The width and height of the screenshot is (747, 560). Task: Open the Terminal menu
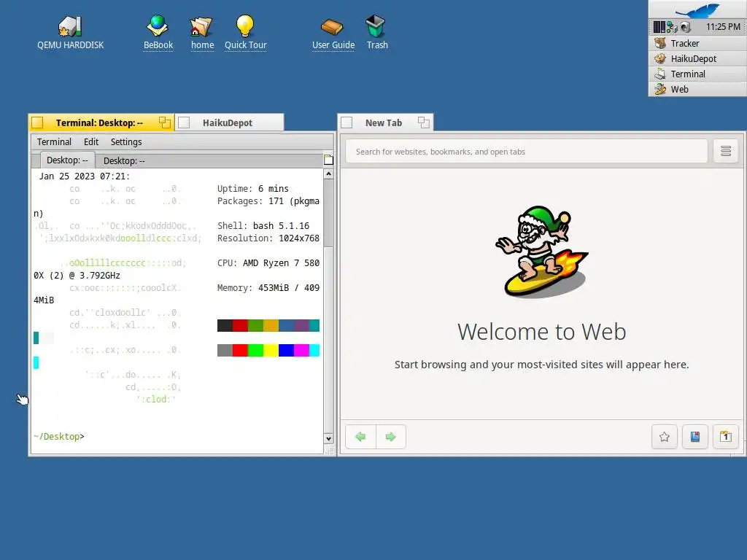coord(54,142)
